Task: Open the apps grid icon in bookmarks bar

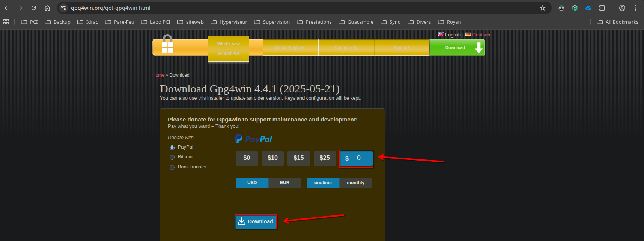Action: tap(6, 22)
